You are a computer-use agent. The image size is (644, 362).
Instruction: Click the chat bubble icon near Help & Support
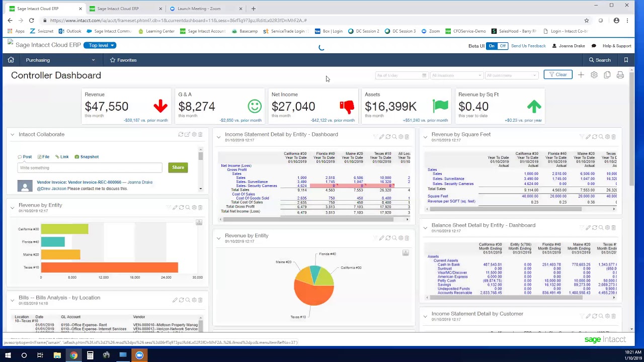point(594,46)
